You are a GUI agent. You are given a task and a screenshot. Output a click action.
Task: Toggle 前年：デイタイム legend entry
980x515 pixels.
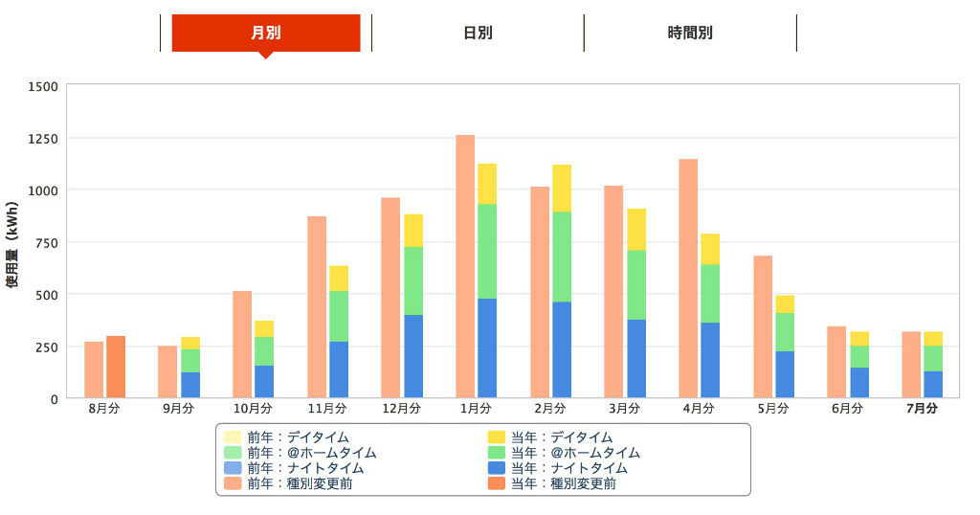[x=298, y=437]
